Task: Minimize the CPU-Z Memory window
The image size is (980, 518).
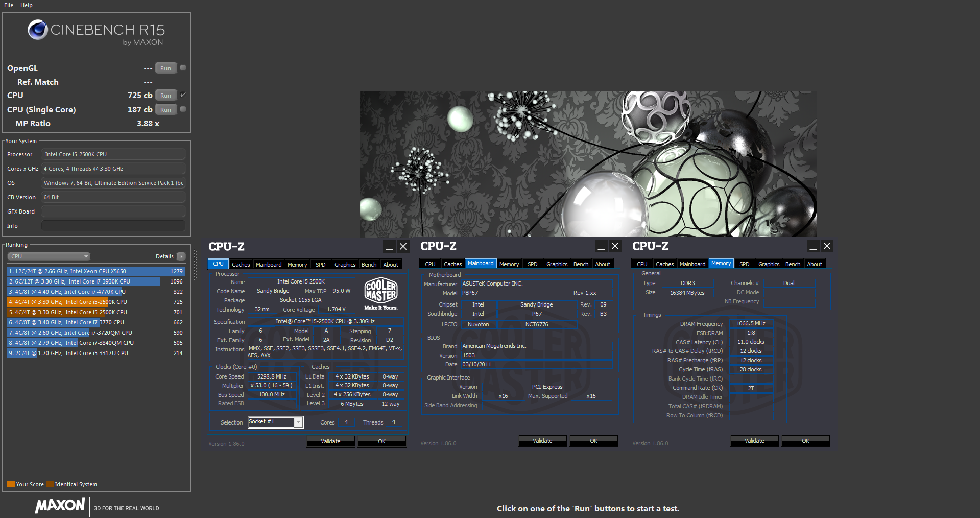Action: [x=814, y=246]
